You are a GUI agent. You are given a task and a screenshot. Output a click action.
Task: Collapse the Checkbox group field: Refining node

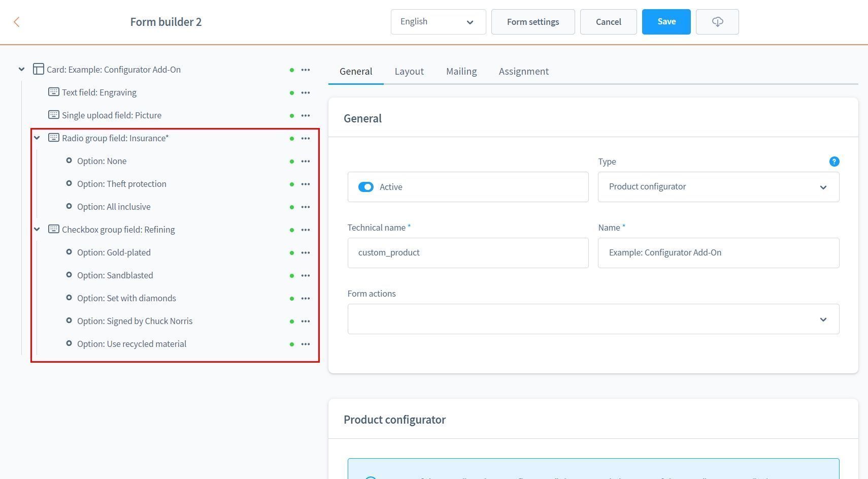click(37, 230)
